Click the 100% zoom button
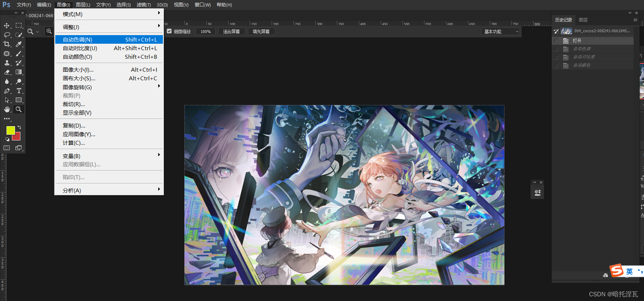 (206, 32)
